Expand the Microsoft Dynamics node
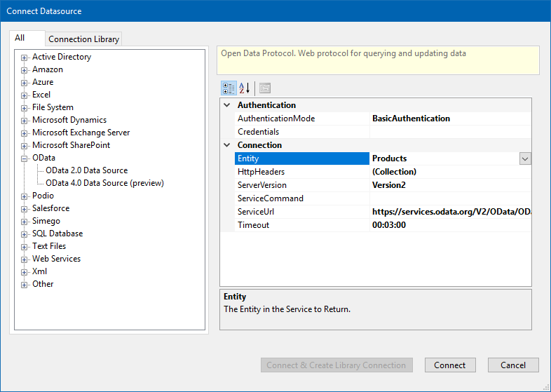Viewport: 551px width, 392px height. [24, 121]
